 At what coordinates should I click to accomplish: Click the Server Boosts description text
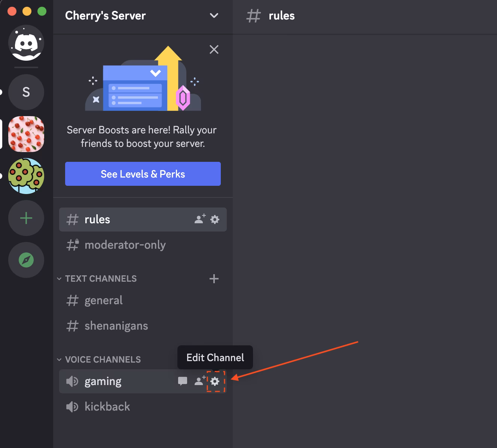point(142,137)
